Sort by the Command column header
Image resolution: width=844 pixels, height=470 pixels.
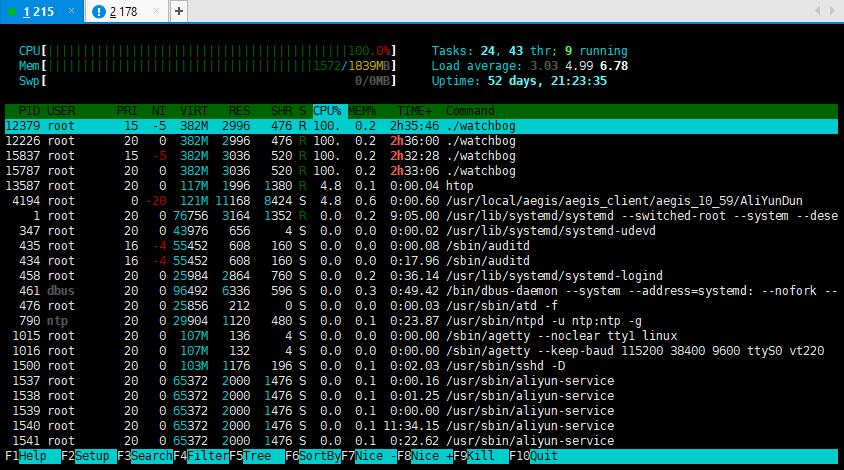point(470,111)
